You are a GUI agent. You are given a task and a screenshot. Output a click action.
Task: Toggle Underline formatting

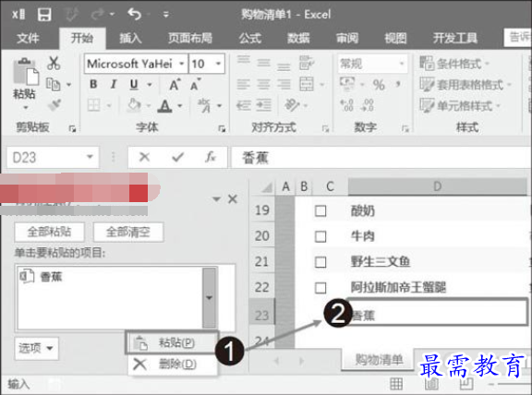[x=134, y=84]
